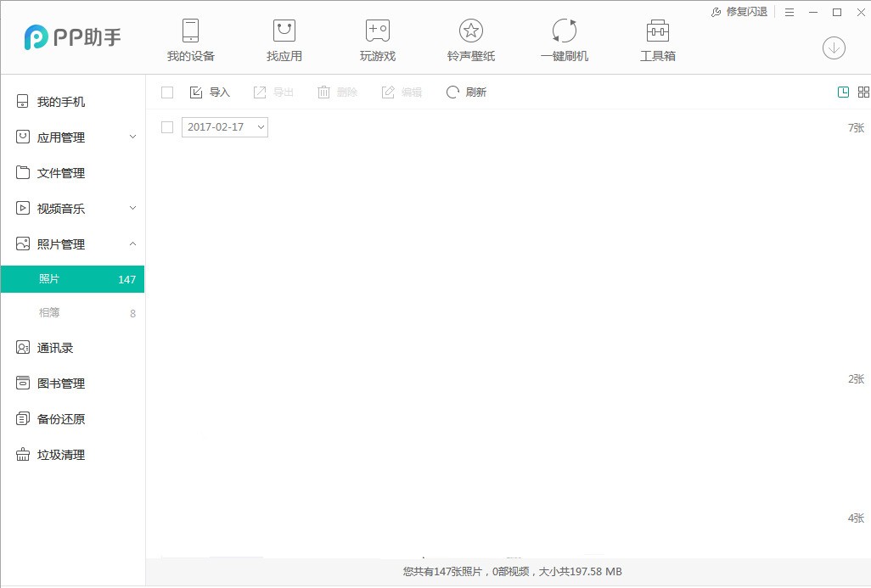Open the 我的设备 tab
871x588 pixels.
(190, 41)
